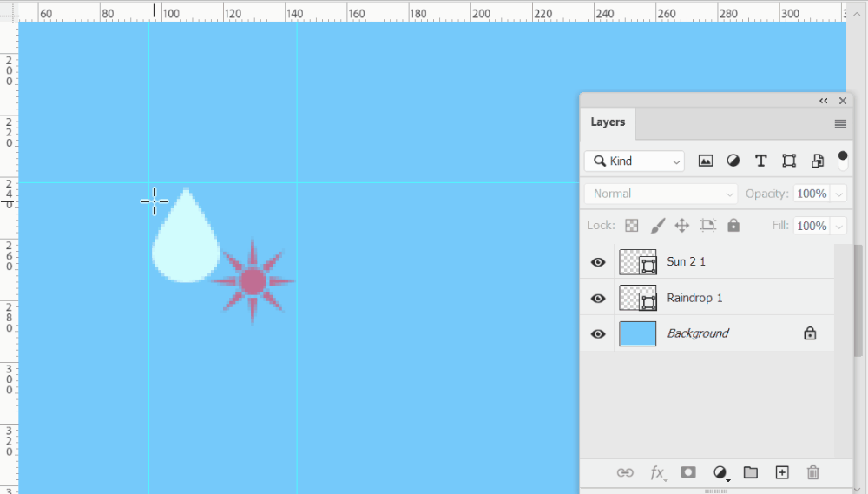
Task: Lock position move icon
Action: click(x=682, y=226)
